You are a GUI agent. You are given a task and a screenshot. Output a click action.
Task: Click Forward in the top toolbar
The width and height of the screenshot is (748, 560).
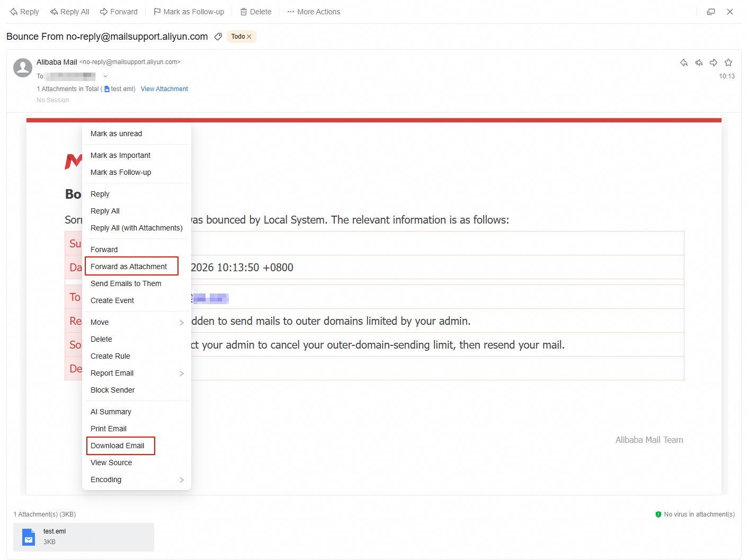coord(119,12)
